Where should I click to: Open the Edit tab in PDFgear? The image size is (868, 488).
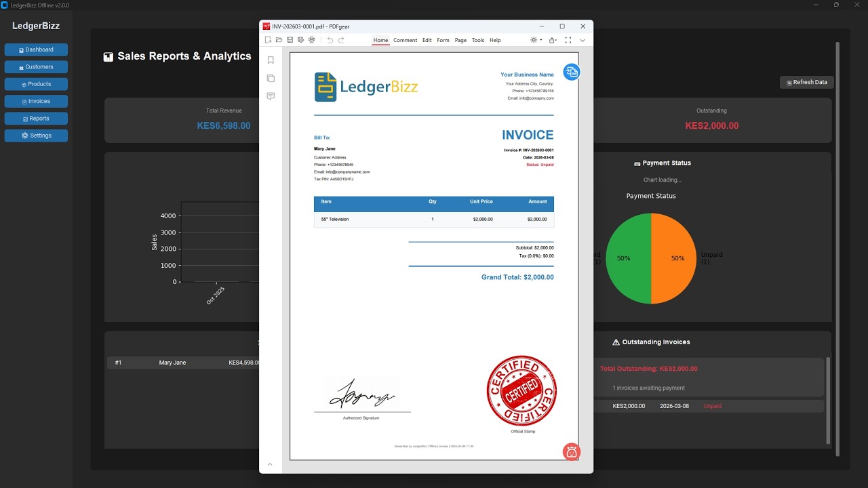(427, 40)
